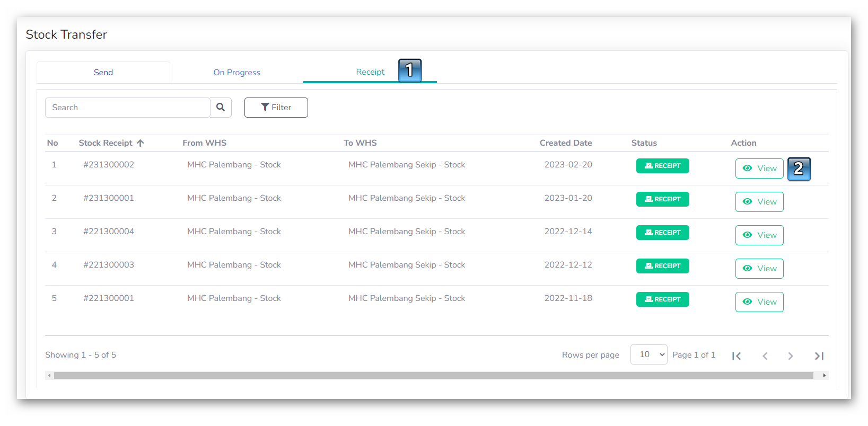Open the Rows per page dropdown

[x=648, y=354]
